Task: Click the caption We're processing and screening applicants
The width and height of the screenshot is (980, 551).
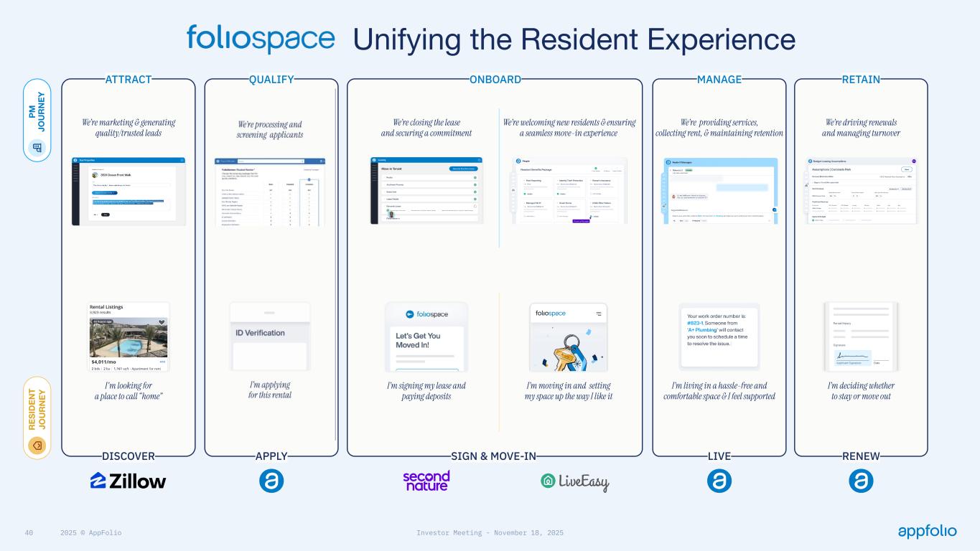Action: [x=270, y=129]
